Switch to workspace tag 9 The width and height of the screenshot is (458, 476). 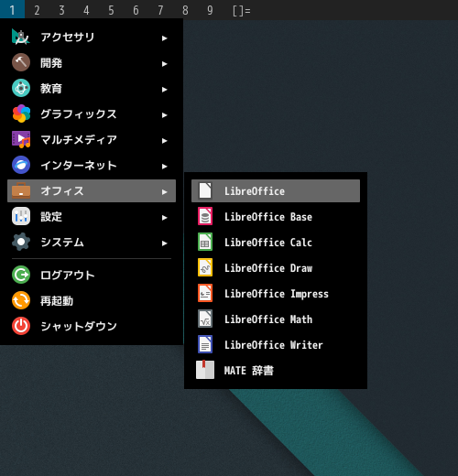point(210,10)
